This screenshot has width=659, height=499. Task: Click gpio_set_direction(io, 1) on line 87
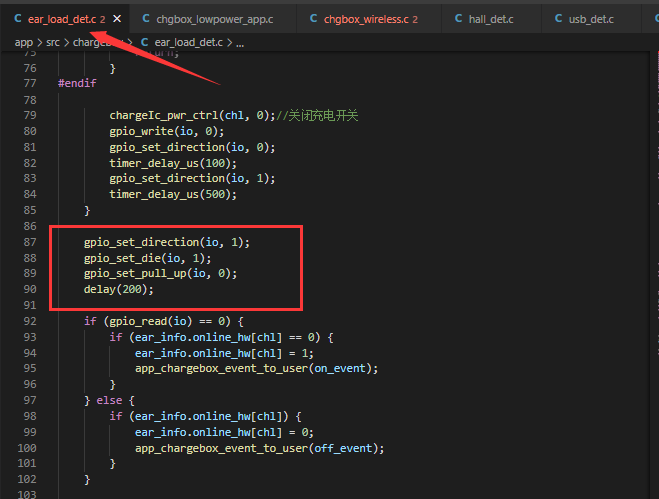(167, 243)
